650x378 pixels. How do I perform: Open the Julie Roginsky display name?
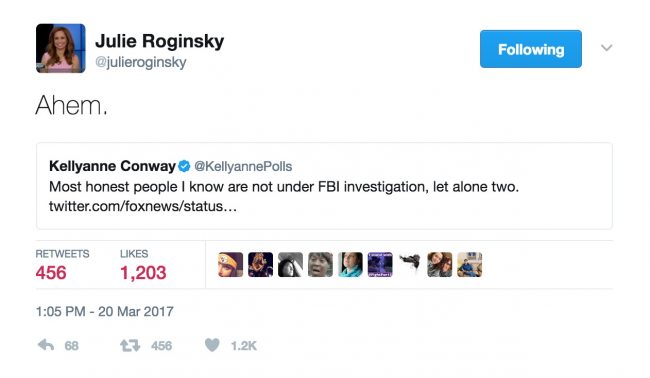point(160,41)
